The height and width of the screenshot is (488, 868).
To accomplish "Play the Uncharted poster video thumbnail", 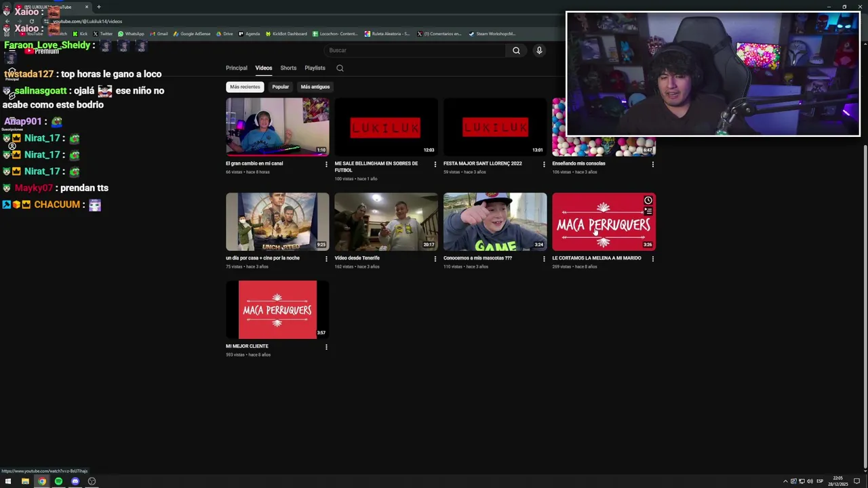I will point(277,222).
